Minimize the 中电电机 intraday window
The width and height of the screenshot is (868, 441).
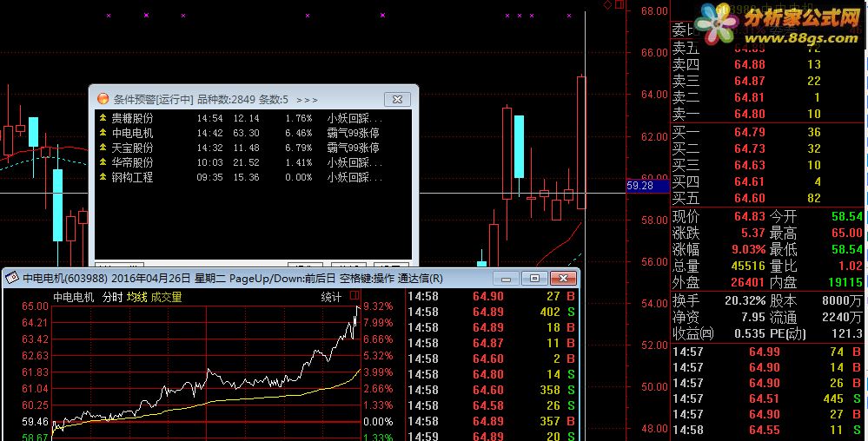coord(506,279)
